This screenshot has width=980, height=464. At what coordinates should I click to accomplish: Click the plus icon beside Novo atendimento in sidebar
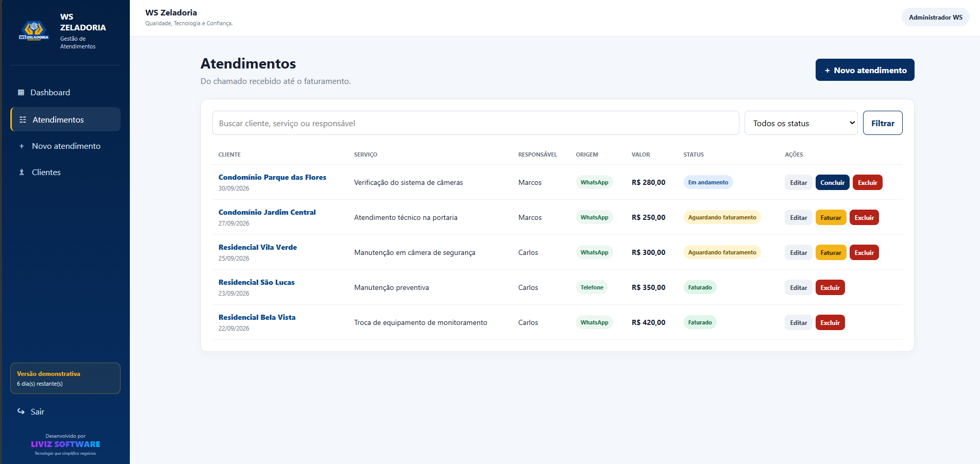pos(22,146)
